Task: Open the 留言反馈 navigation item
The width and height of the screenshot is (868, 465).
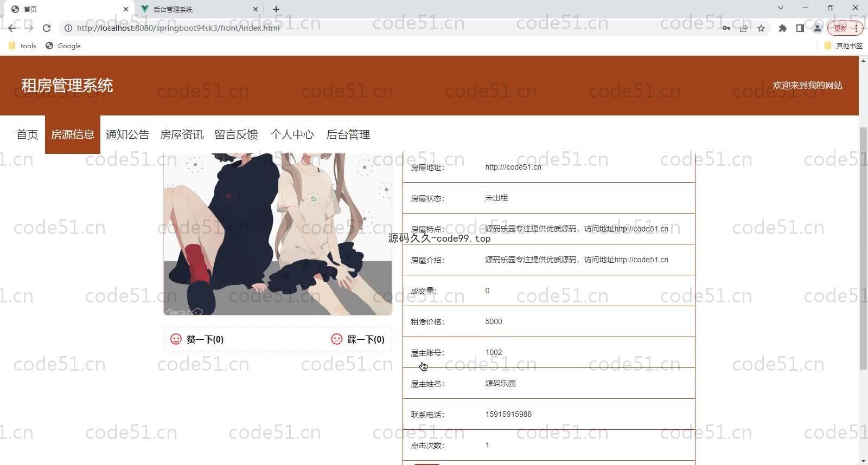Action: [x=237, y=134]
